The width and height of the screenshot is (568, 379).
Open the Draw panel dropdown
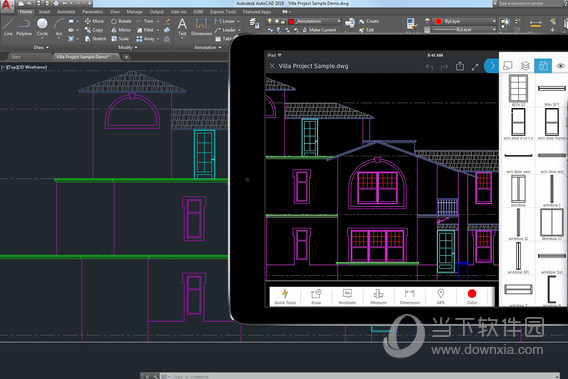(x=41, y=47)
